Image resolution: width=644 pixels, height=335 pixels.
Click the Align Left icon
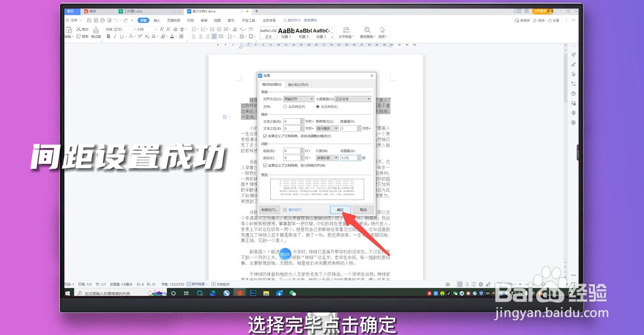pos(194,36)
